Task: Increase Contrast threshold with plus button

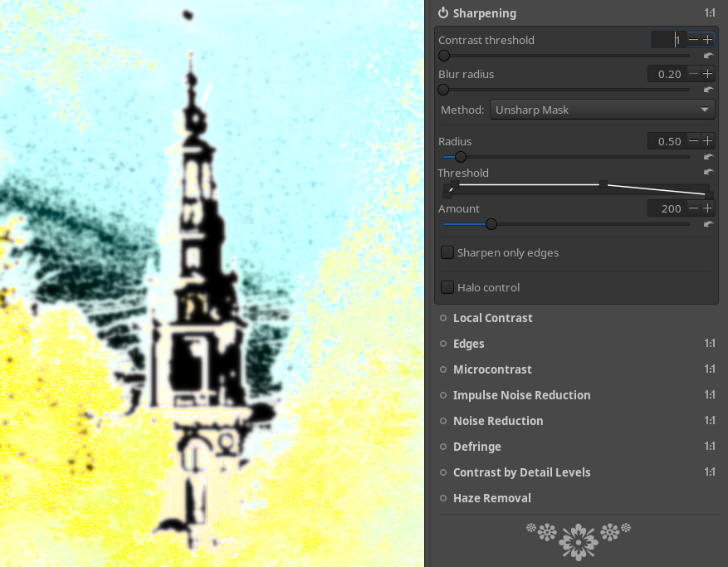Action: 707,40
